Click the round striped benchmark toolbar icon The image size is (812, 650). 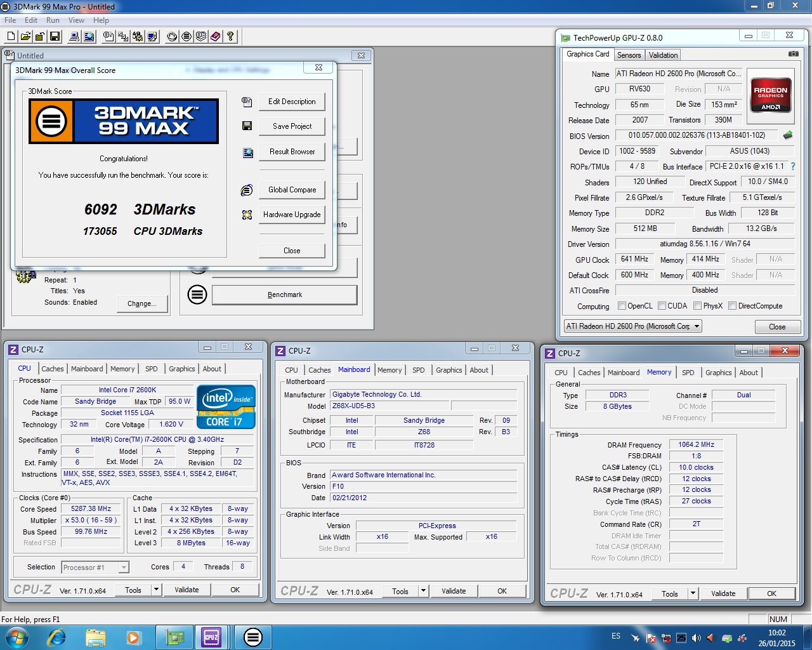click(x=187, y=36)
